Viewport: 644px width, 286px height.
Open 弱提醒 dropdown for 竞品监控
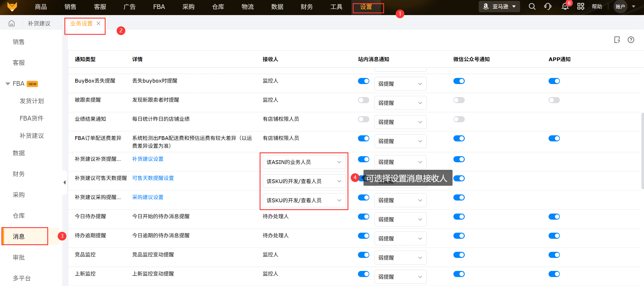tap(400, 258)
